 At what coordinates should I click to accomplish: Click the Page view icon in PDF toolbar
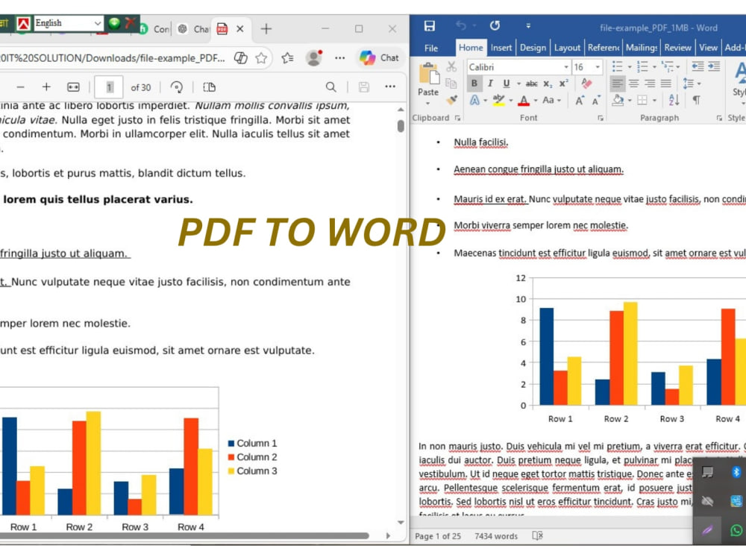[x=209, y=87]
